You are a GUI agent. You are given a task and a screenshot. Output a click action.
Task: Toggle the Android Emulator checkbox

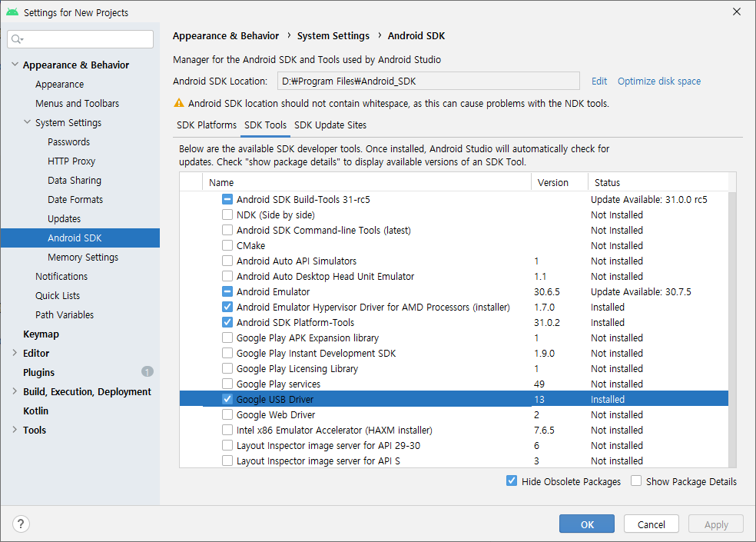pos(227,291)
